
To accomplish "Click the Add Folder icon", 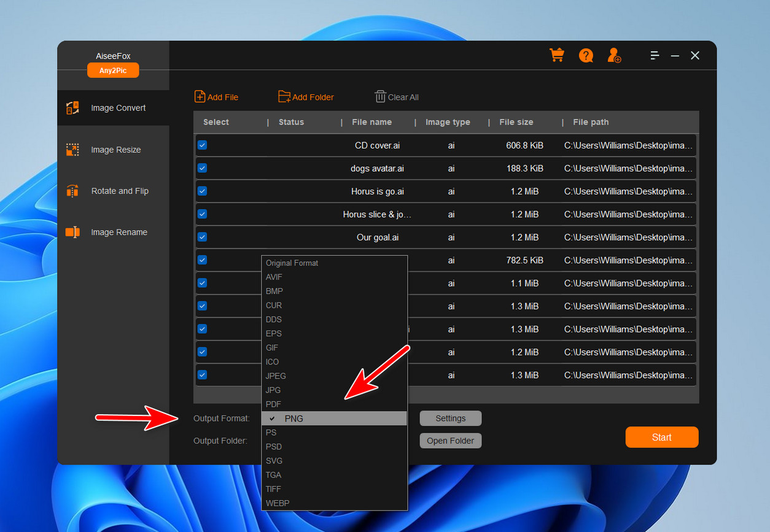I will pyautogui.click(x=284, y=96).
